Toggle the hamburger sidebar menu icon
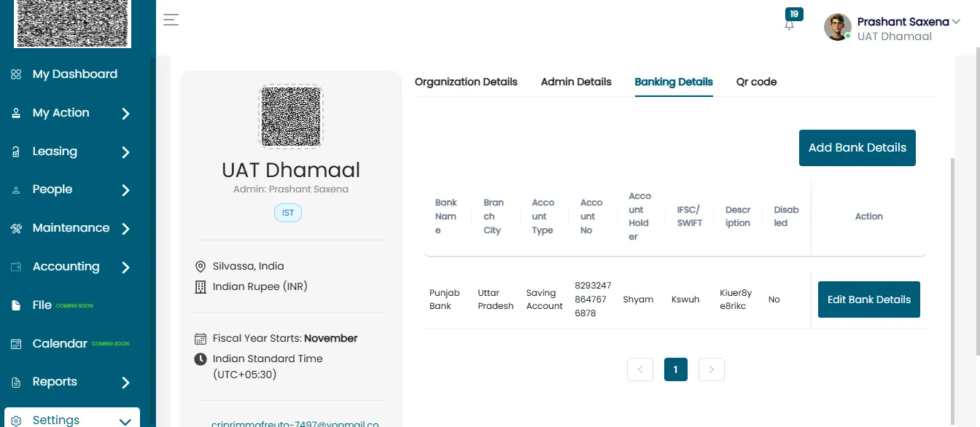The width and height of the screenshot is (980, 427). (x=171, y=20)
